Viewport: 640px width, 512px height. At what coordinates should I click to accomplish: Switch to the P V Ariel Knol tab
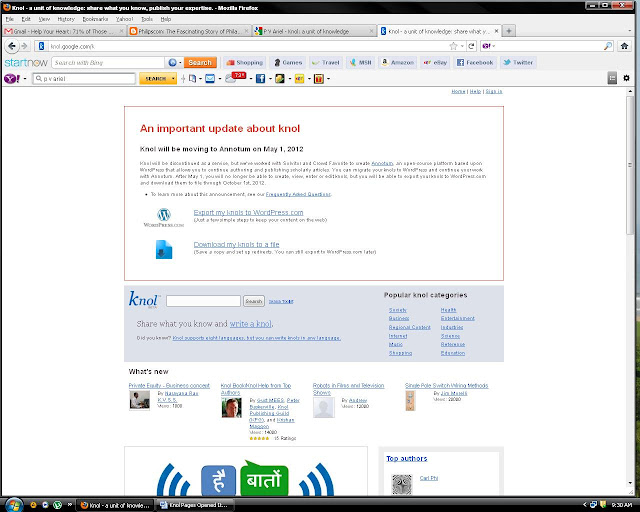[313, 31]
